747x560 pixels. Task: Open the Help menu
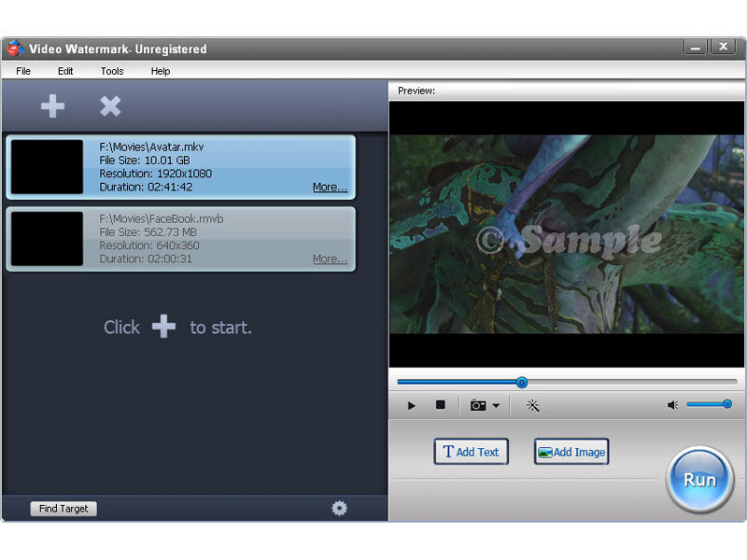160,71
